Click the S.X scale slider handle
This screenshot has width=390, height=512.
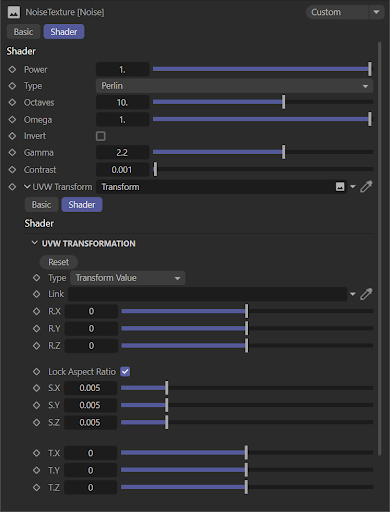click(x=167, y=388)
